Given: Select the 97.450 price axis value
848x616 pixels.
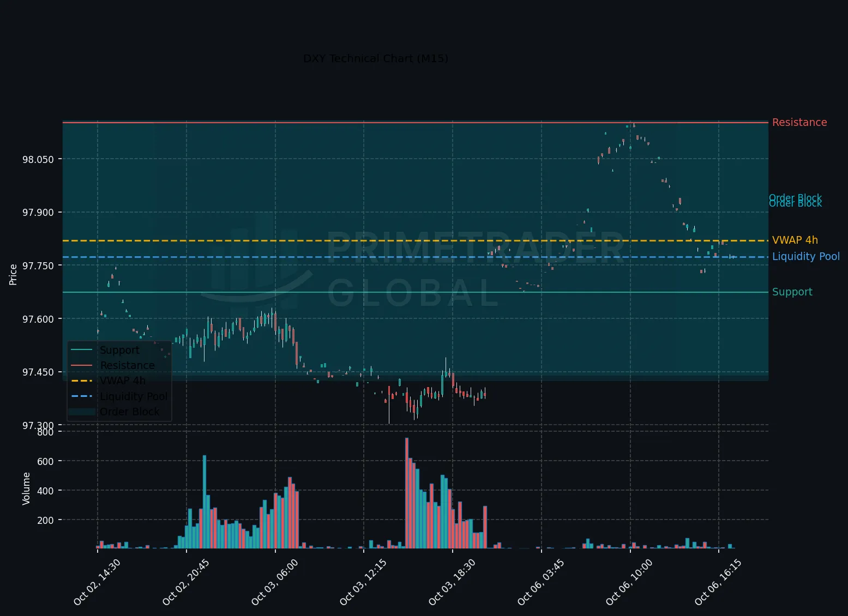Looking at the screenshot, I should 38,372.
